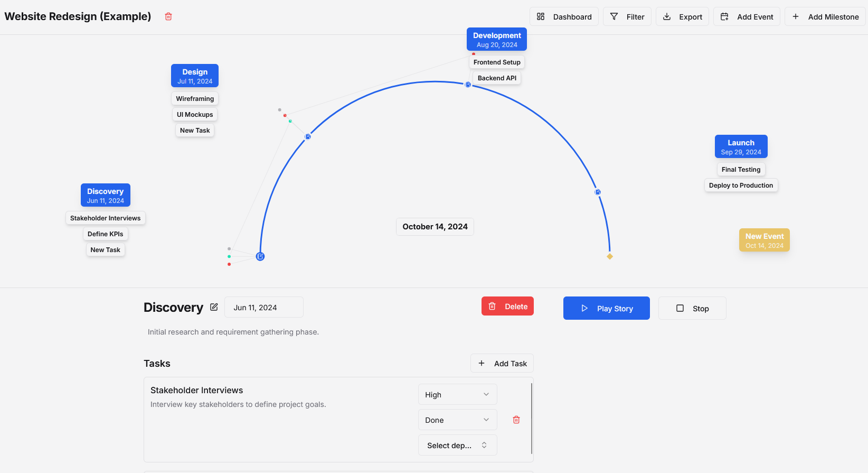868x473 pixels.
Task: Click the Jun 11, 2024 date field
Action: pos(263,308)
